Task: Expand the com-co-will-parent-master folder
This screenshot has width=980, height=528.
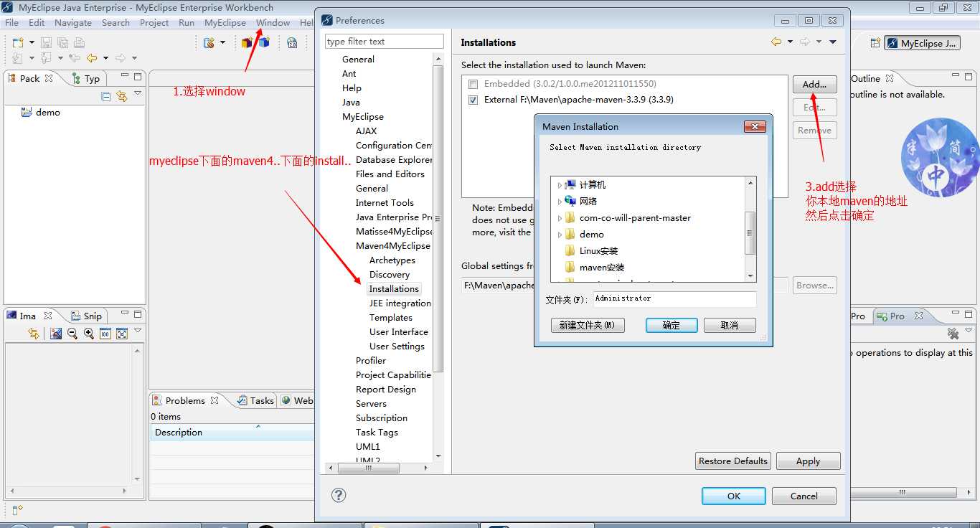Action: 560,218
